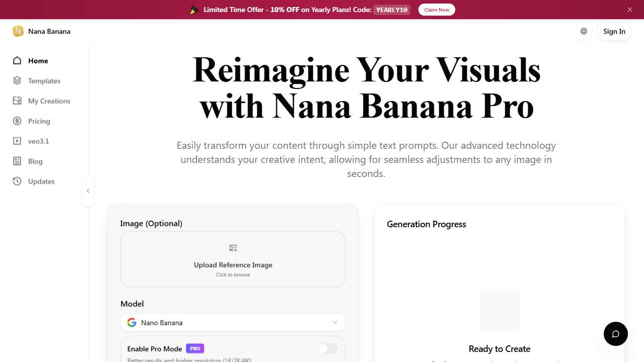Collapse the sidebar with the chevron handle
644x362 pixels.
[88, 191]
